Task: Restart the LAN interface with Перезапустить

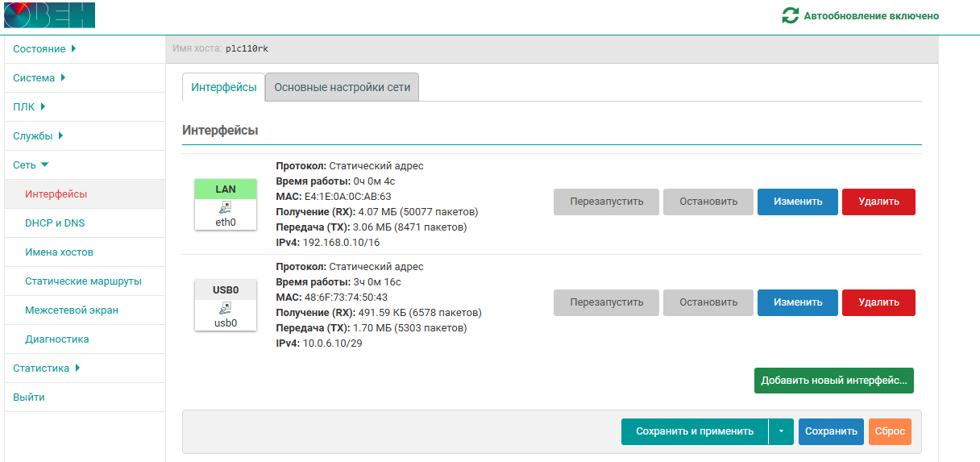Action: click(606, 202)
